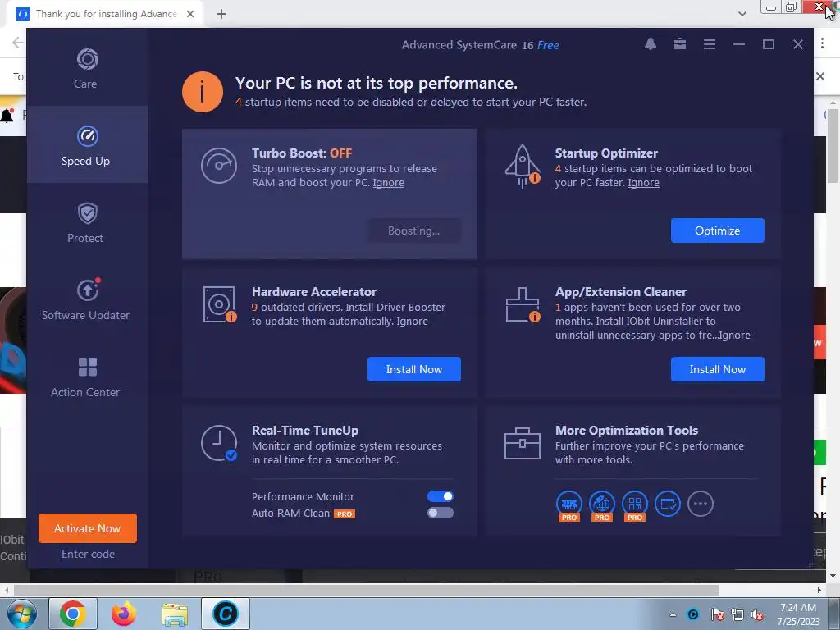The height and width of the screenshot is (630, 840).
Task: Toggle the Performance Monitor switch
Action: pyautogui.click(x=441, y=496)
